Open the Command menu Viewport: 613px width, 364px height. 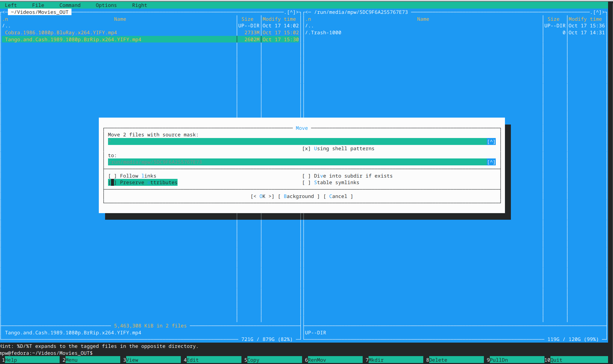pos(70,5)
